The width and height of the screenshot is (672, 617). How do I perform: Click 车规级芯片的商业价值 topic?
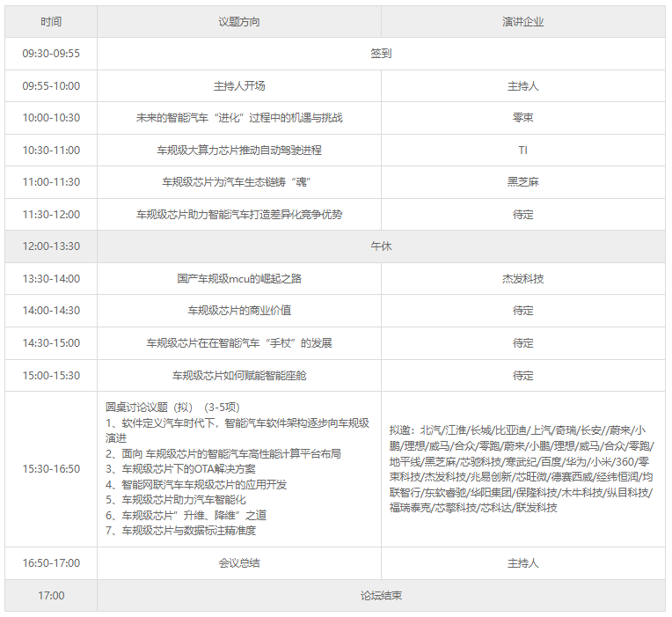pos(239,311)
